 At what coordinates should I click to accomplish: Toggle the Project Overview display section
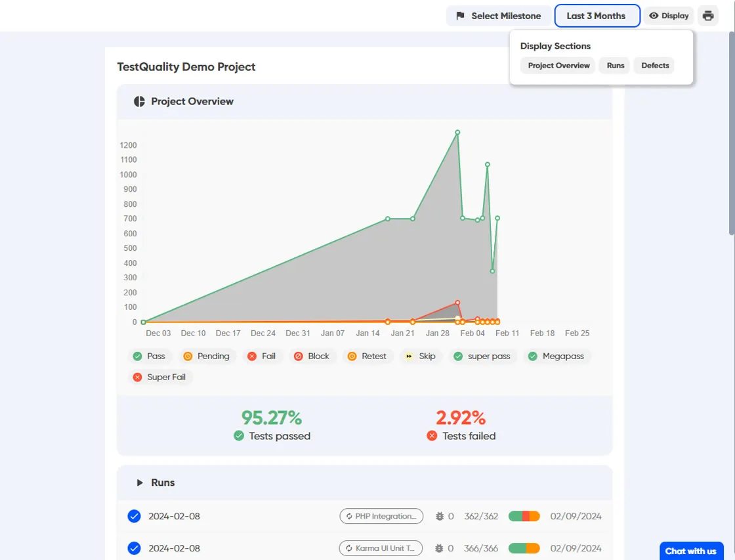pyautogui.click(x=558, y=66)
